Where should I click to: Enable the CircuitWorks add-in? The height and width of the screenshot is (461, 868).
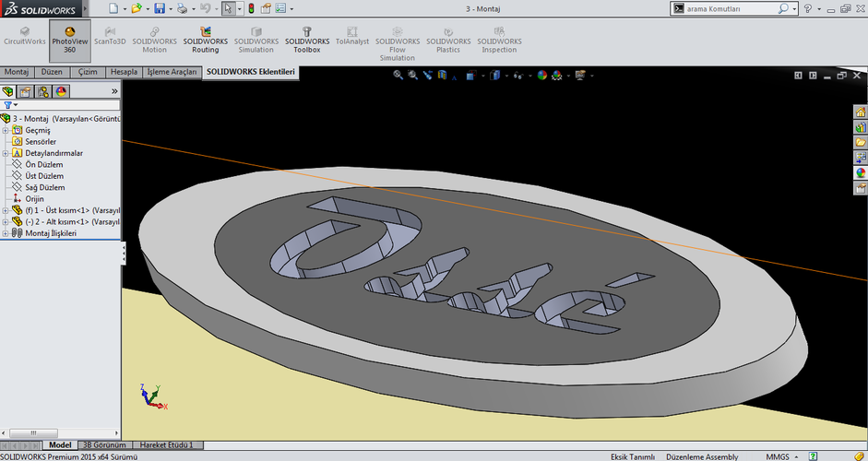click(24, 37)
